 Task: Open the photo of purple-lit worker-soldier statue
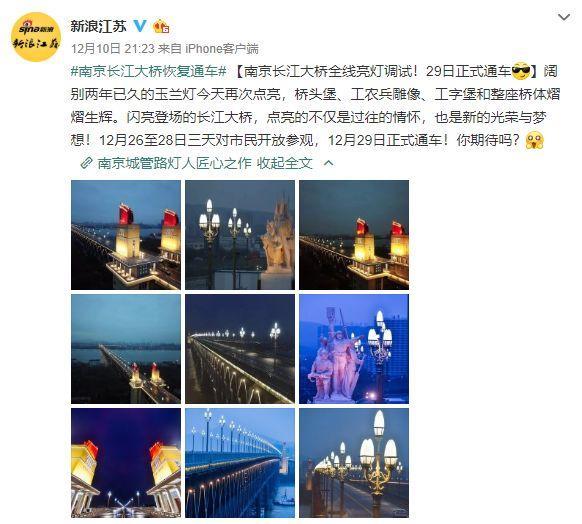point(354,349)
